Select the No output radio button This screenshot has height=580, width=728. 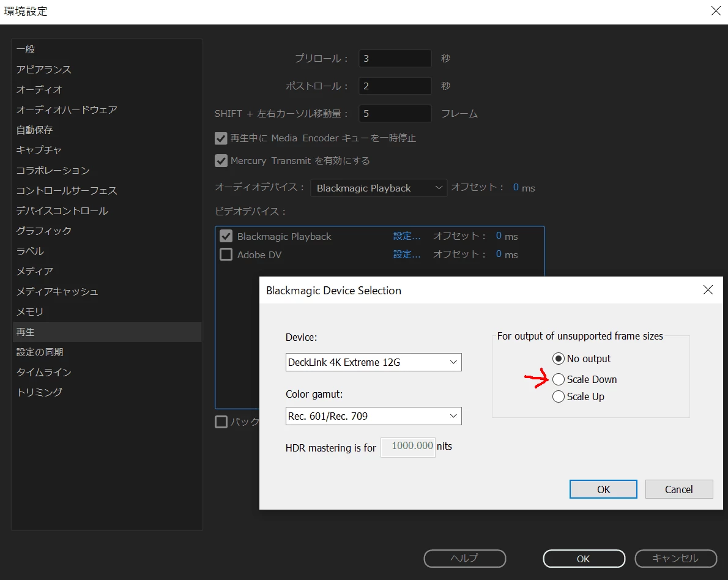coord(558,359)
